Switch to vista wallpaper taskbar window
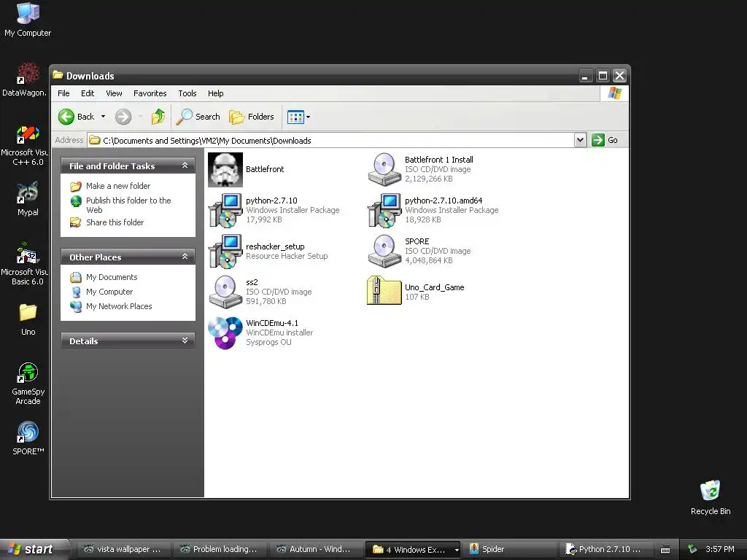747x560 pixels. pyautogui.click(x=123, y=550)
